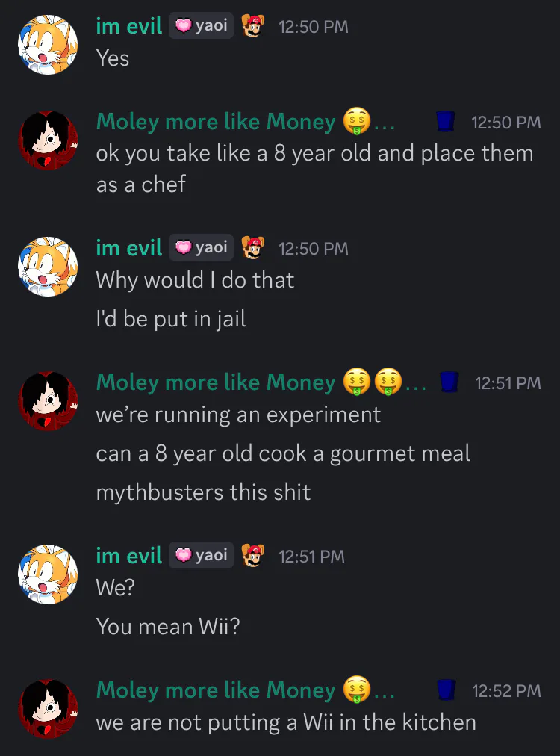Click the yaoi tag above "We?" message

(202, 555)
